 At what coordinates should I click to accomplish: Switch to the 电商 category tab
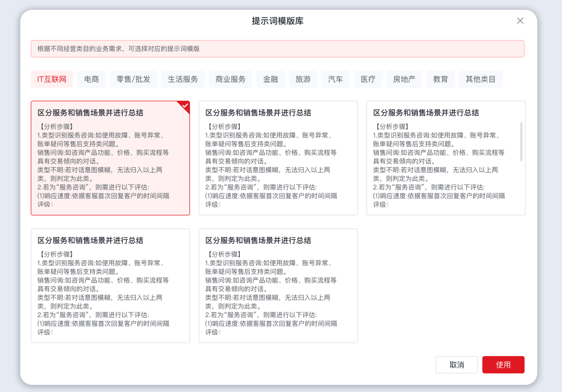pos(91,79)
